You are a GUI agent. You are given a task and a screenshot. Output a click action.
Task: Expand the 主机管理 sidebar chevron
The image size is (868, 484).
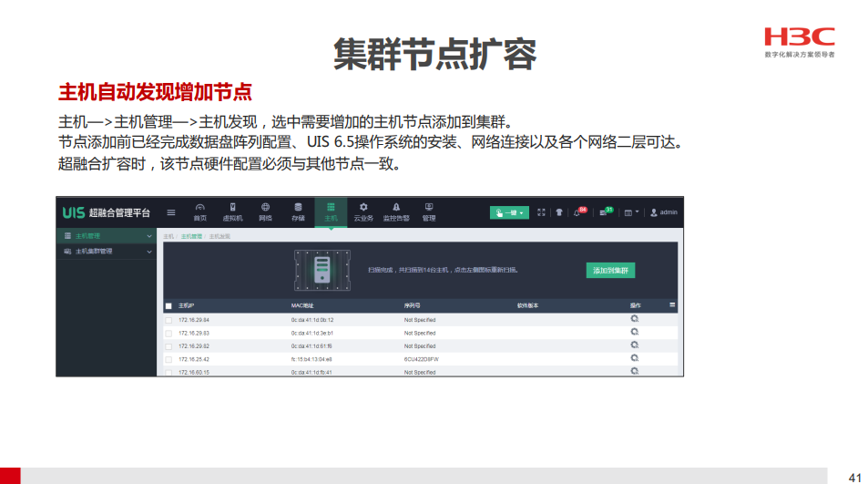coord(148,236)
